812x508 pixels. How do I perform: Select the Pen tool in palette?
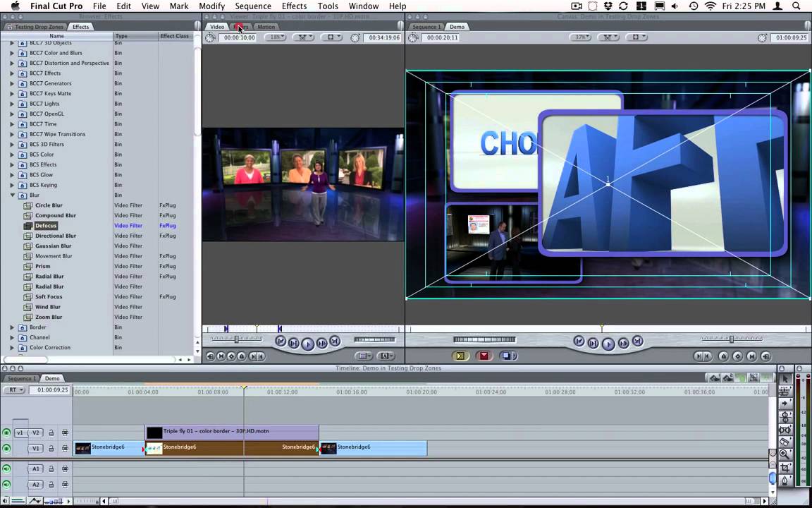[x=785, y=480]
